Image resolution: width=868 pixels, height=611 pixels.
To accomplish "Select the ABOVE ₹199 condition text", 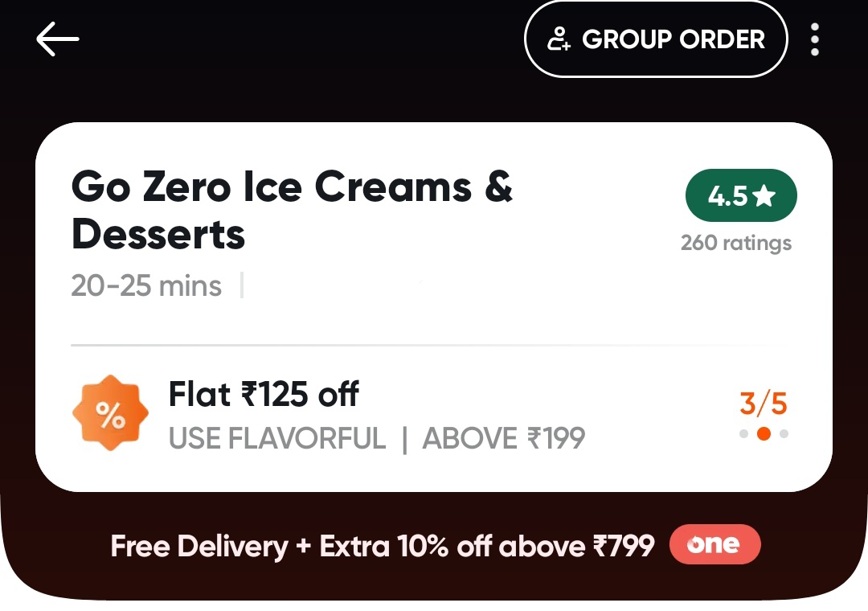I will (504, 438).
